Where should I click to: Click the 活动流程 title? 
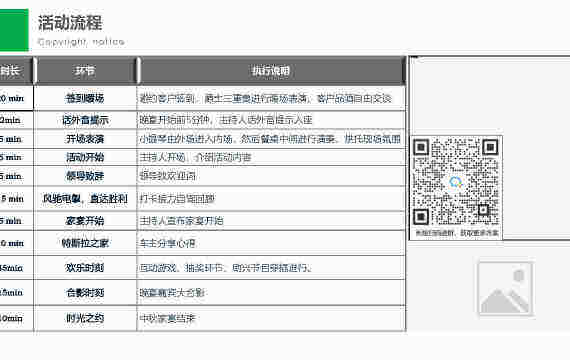(70, 23)
